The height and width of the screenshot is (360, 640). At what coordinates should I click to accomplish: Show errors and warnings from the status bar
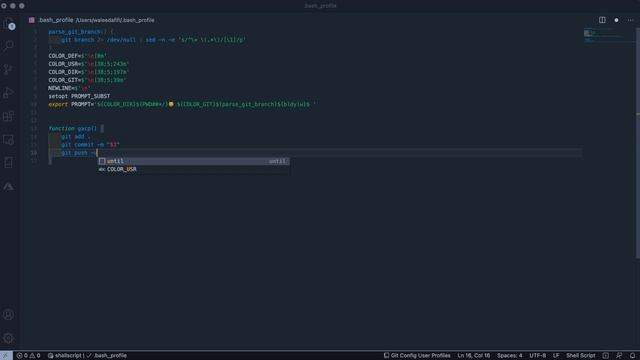[x=28, y=356]
